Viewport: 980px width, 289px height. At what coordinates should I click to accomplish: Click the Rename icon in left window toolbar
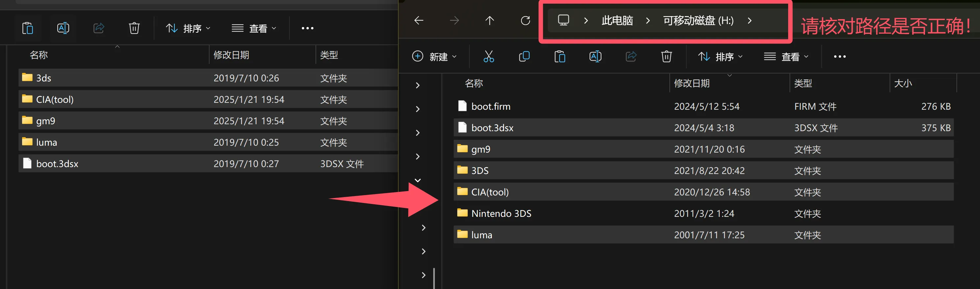pyautogui.click(x=63, y=28)
